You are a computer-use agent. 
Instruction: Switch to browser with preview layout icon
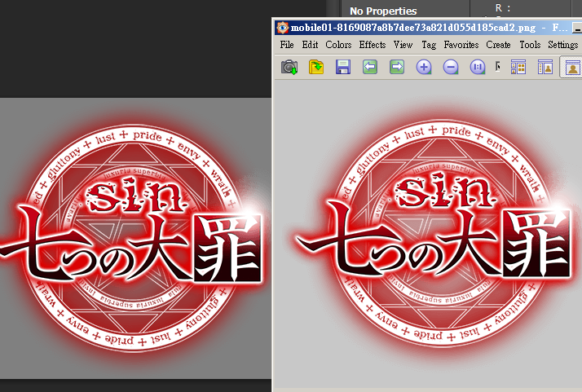(x=545, y=67)
